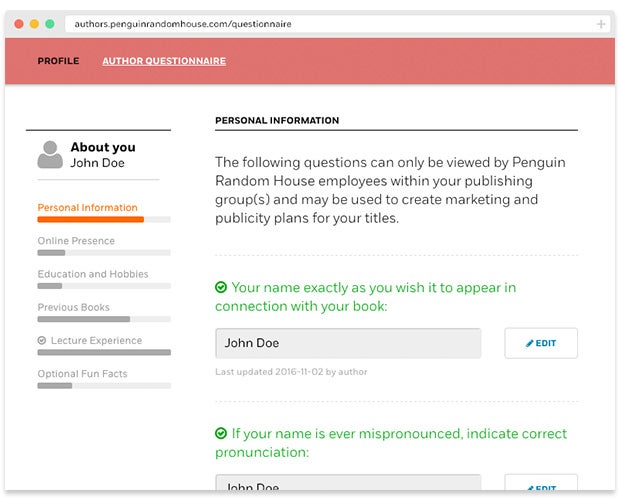This screenshot has height=500, width=620.
Task: Click the green fullscreen window dot
Action: click(50, 24)
